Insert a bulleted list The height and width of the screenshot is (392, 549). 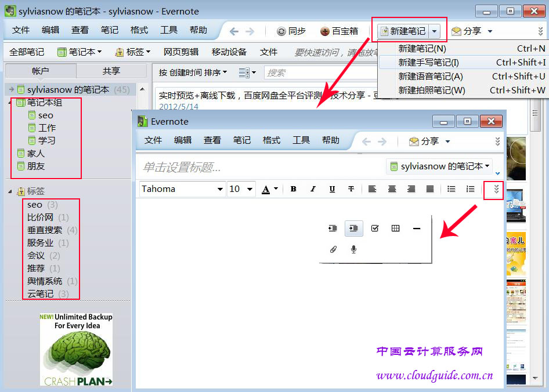[452, 189]
